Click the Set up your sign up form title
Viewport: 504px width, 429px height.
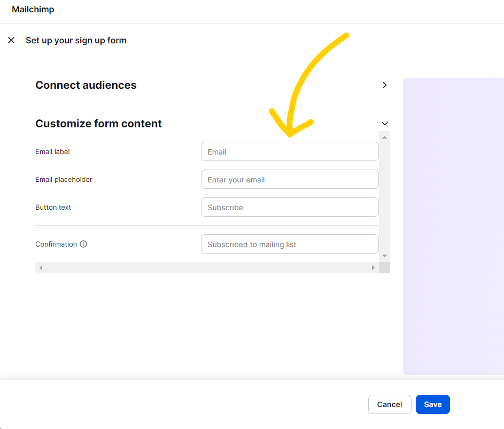(76, 40)
